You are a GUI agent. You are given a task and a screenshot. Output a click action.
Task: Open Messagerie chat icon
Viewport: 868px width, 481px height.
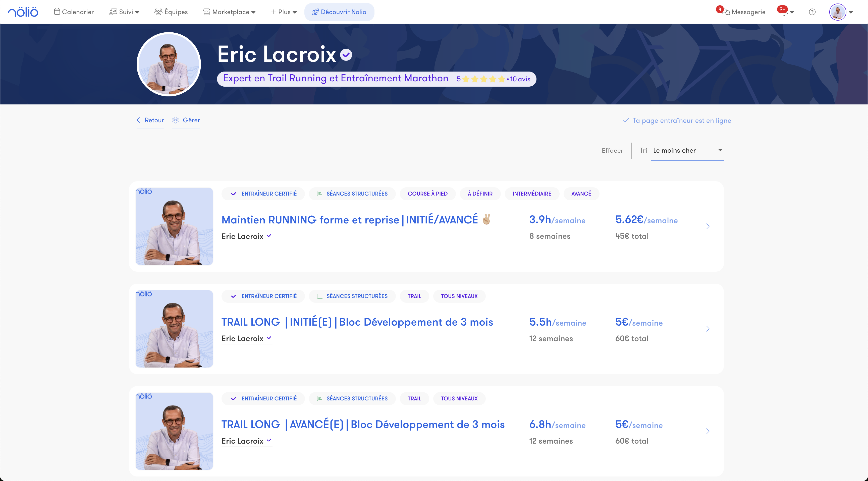pyautogui.click(x=726, y=12)
